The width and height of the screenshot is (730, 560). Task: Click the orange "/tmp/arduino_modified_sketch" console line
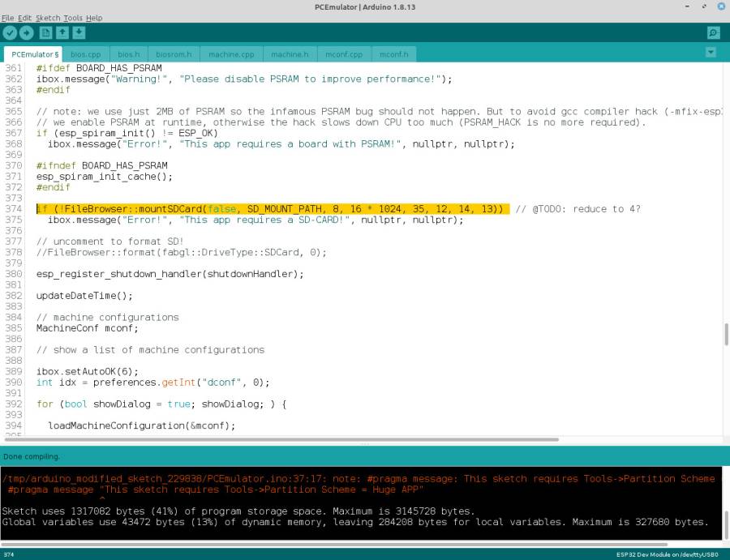pos(358,479)
